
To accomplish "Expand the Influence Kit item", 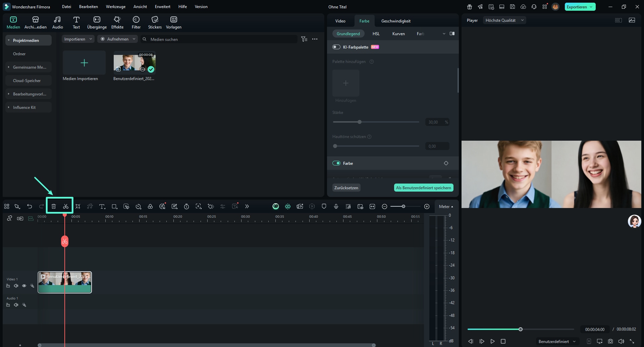I will (9, 107).
